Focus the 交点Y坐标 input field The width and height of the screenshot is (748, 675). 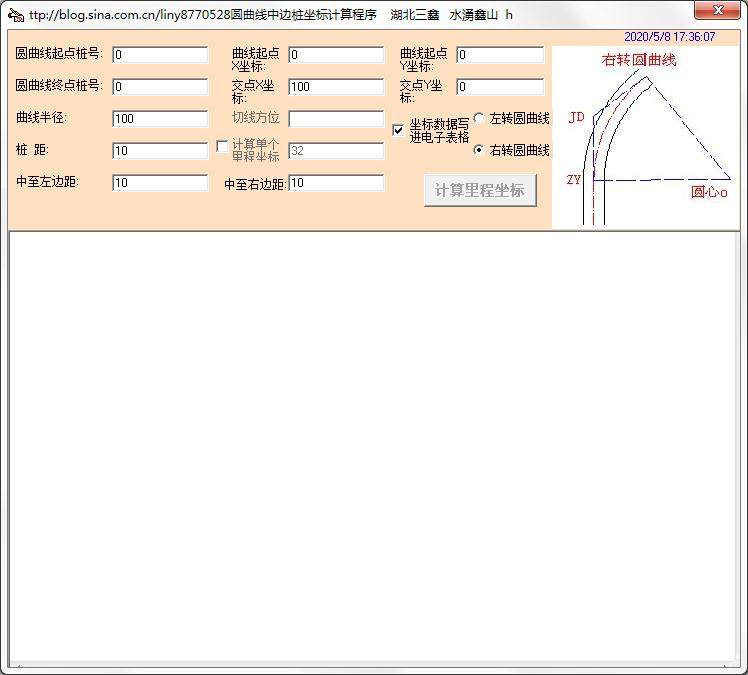click(500, 87)
